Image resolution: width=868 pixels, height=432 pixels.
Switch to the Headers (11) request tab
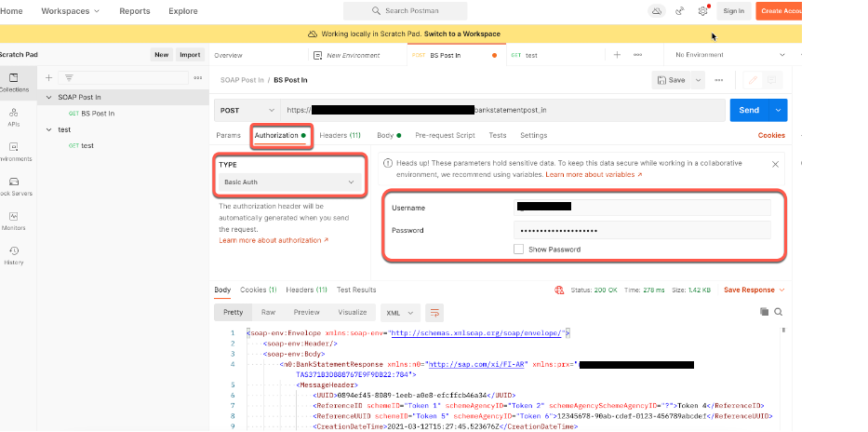tap(341, 135)
